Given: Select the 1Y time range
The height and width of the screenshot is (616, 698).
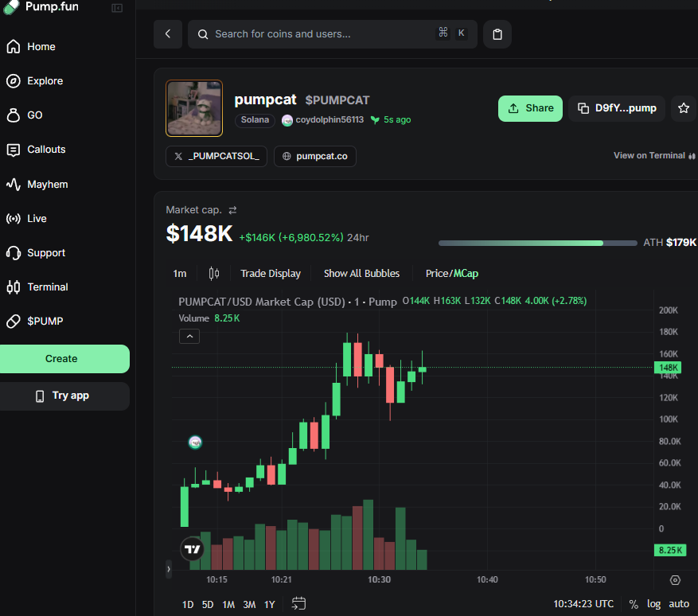Looking at the screenshot, I should 270,604.
